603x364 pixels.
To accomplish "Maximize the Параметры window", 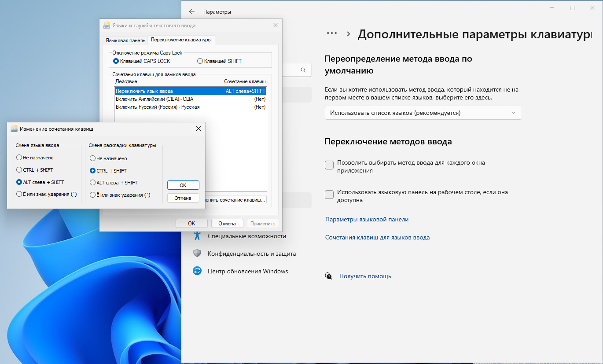I will pos(572,8).
